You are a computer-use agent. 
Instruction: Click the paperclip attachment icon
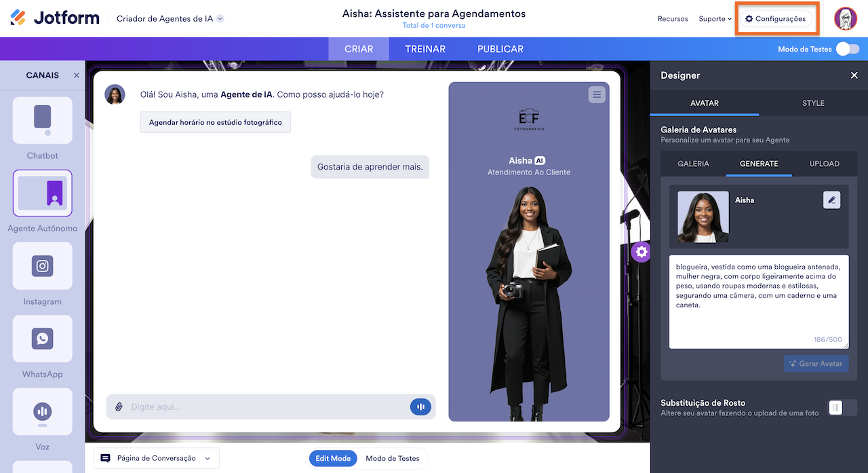pyautogui.click(x=119, y=406)
